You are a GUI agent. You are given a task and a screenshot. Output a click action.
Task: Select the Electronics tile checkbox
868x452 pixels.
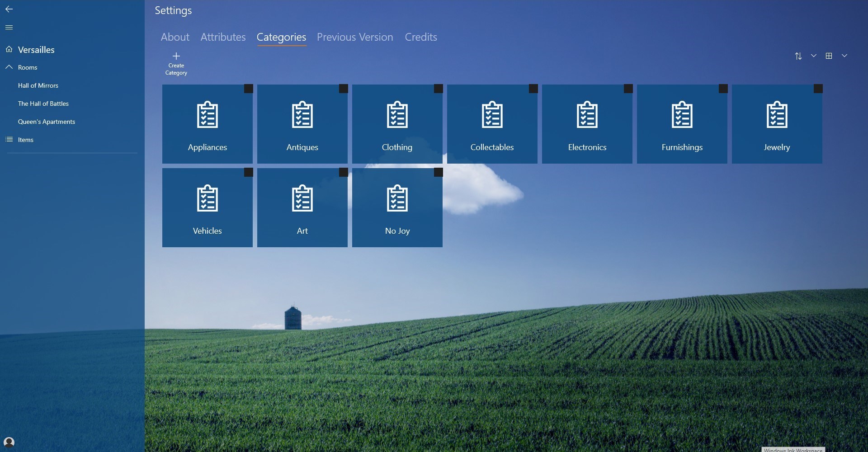(628, 89)
